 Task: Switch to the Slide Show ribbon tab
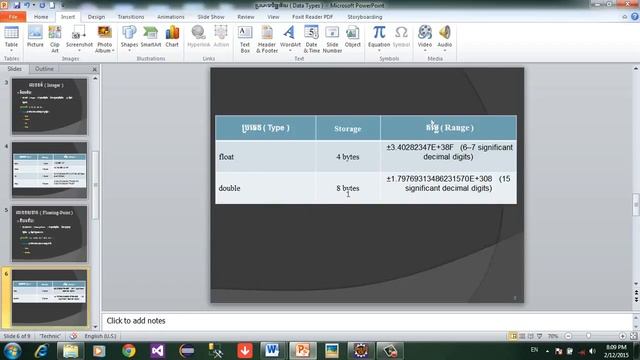pos(211,17)
